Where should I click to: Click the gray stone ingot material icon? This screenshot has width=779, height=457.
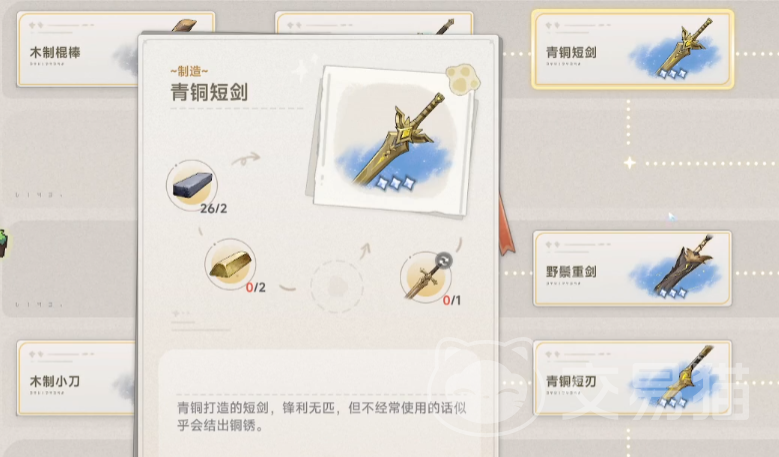192,185
